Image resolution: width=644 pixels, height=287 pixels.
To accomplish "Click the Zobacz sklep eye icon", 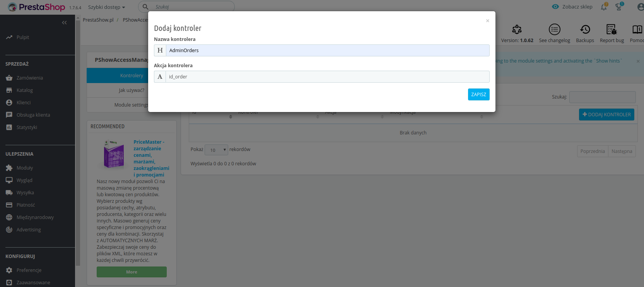I will [x=555, y=7].
